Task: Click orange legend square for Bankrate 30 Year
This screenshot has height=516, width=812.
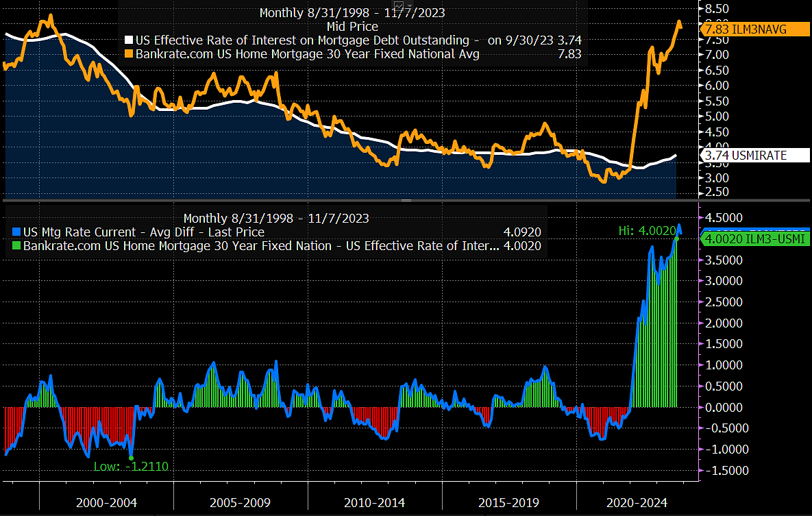Action: pyautogui.click(x=129, y=54)
